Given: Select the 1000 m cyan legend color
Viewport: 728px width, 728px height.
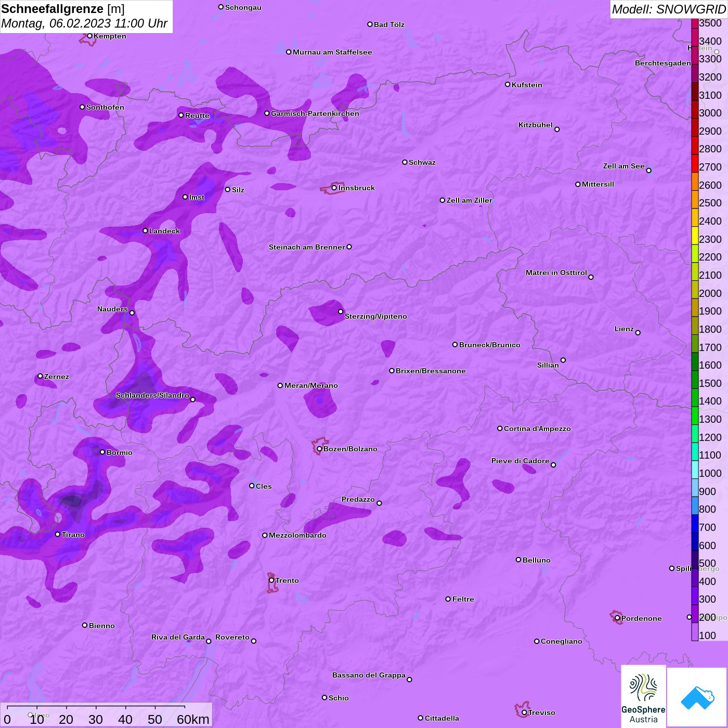Looking at the screenshot, I should pyautogui.click(x=695, y=470).
